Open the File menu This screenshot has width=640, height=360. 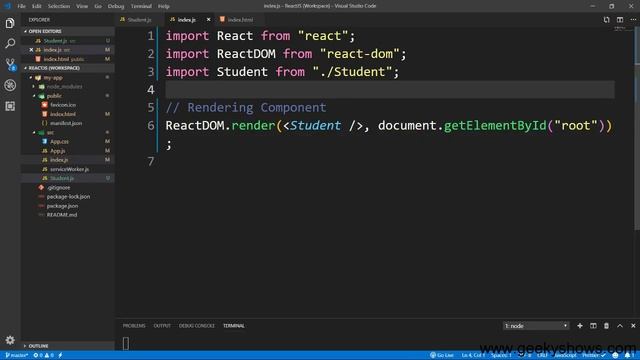(22, 6)
